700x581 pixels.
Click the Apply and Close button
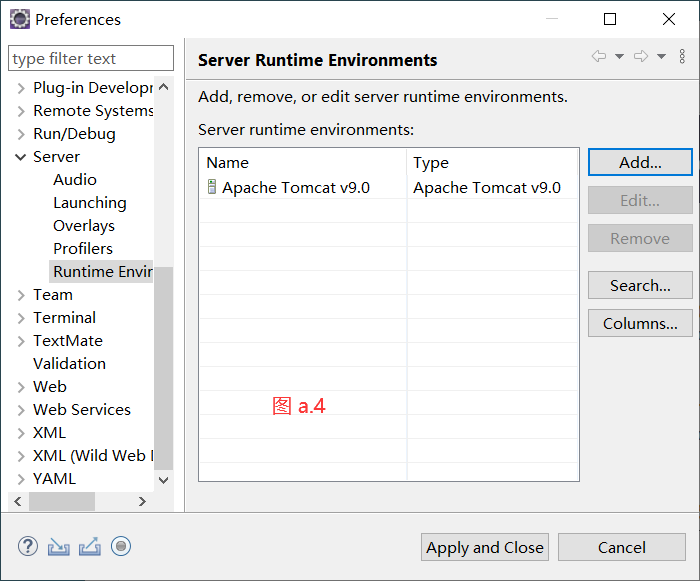tap(485, 547)
